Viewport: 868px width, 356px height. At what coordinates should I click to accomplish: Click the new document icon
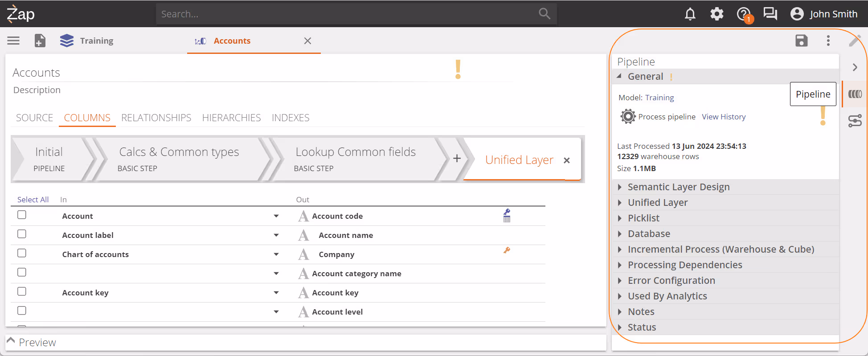(x=40, y=41)
